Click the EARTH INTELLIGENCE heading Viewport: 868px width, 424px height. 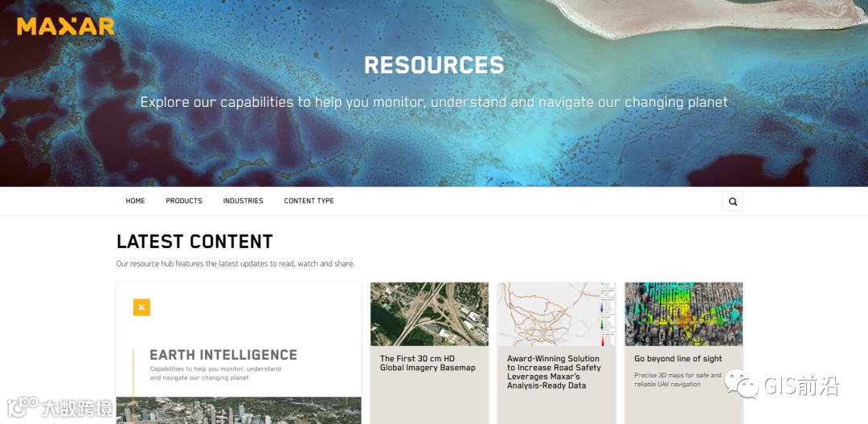pyautogui.click(x=223, y=355)
